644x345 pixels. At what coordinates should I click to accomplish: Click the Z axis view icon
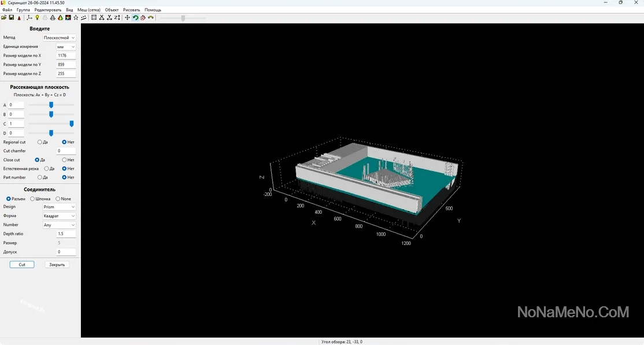point(117,18)
